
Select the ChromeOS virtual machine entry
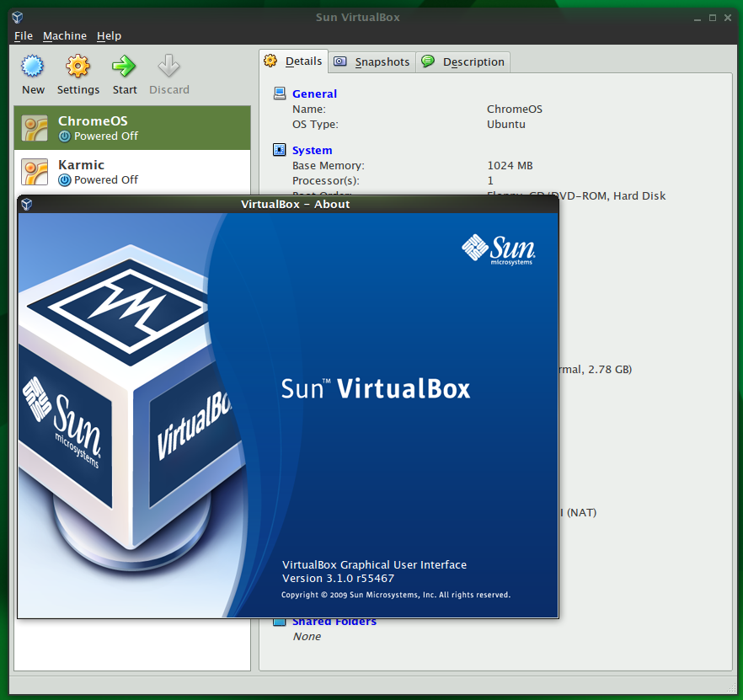click(x=132, y=128)
